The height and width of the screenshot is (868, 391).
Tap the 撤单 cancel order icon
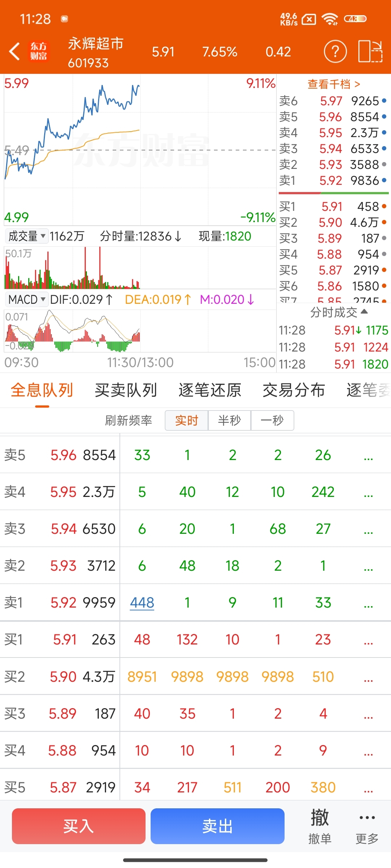[x=320, y=826]
